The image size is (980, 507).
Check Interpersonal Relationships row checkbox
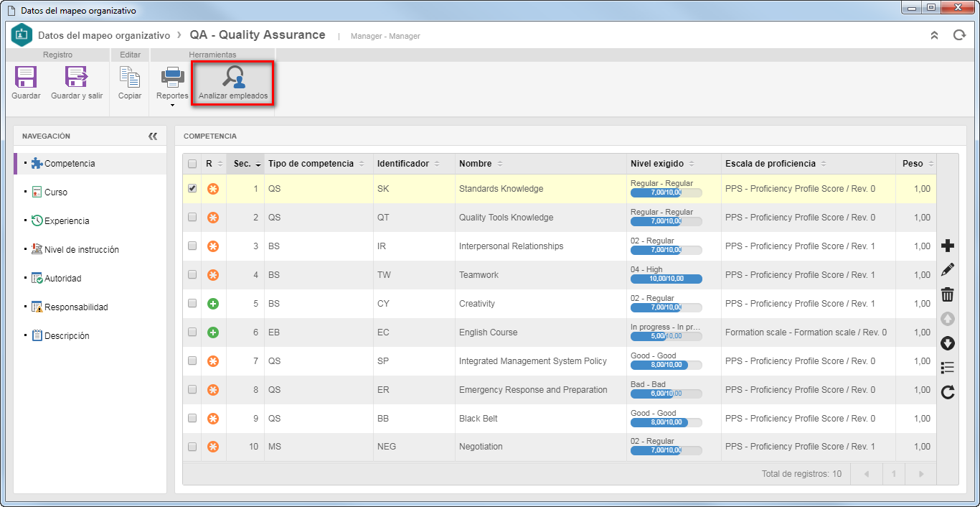192,246
